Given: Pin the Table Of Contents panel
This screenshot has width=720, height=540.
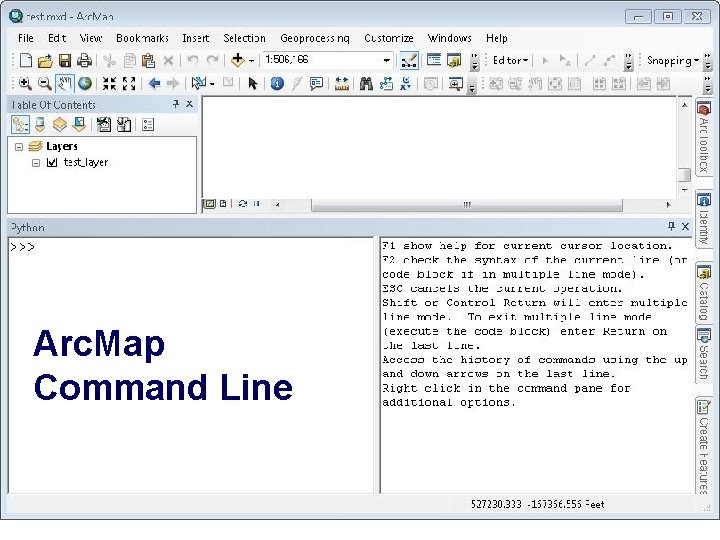Looking at the screenshot, I should (176, 104).
